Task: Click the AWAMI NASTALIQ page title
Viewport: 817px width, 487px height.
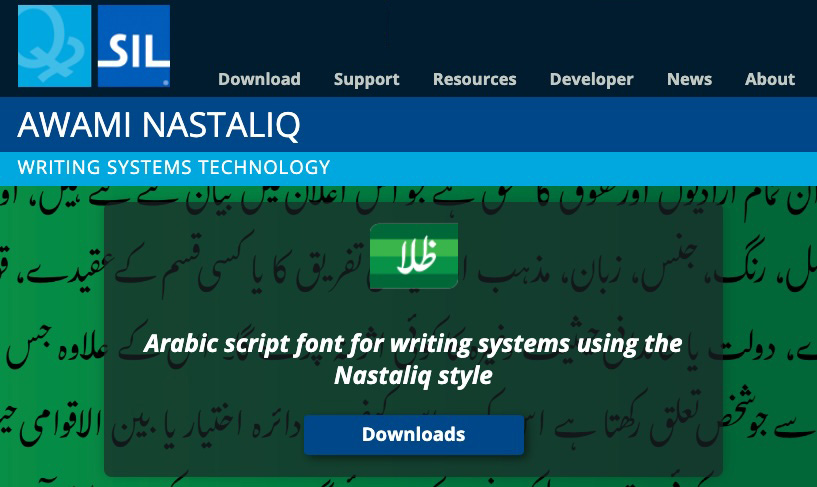Action: (159, 125)
